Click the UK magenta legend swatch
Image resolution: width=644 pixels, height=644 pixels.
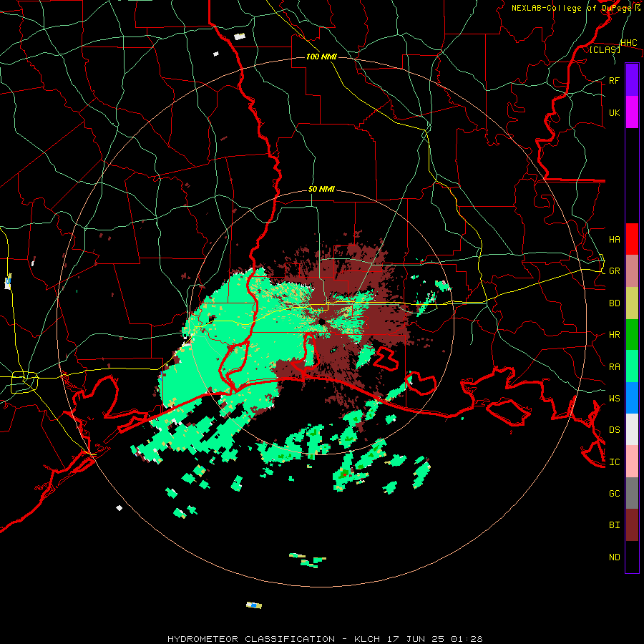pos(632,112)
